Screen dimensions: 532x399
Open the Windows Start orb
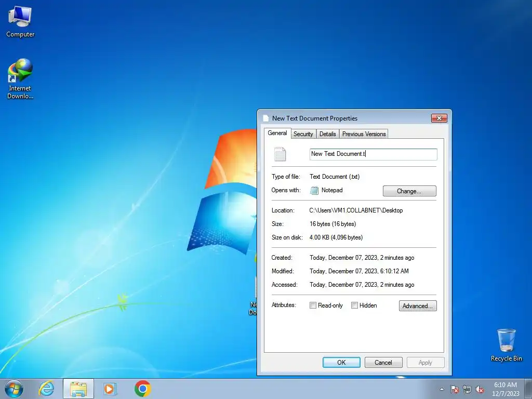(14, 389)
